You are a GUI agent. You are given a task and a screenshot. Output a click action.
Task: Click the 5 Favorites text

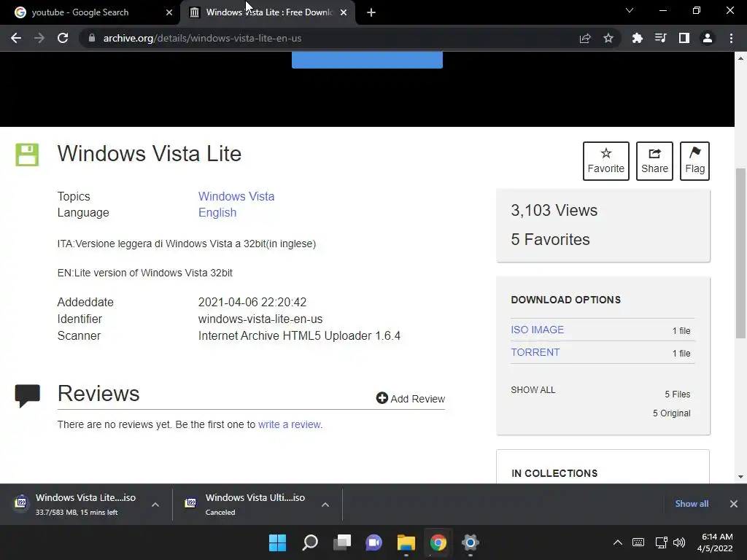(x=550, y=239)
